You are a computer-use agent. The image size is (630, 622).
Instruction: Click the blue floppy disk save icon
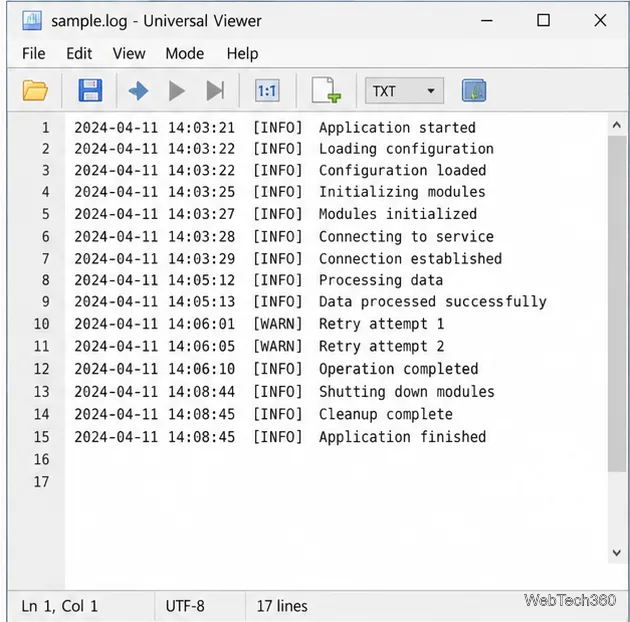point(90,90)
